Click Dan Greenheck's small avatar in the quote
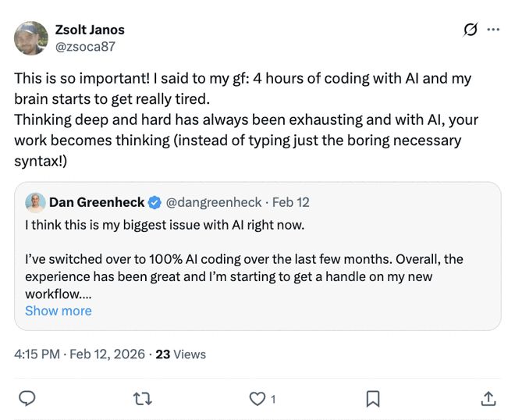Screen dimensions: 515x420 [35, 202]
